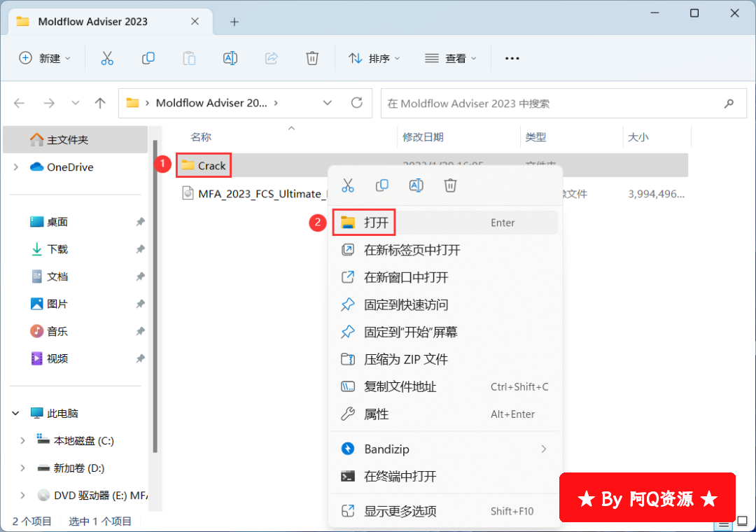Select the MFA_2023_FCS_Ultimate file
756x532 pixels.
pyautogui.click(x=254, y=194)
